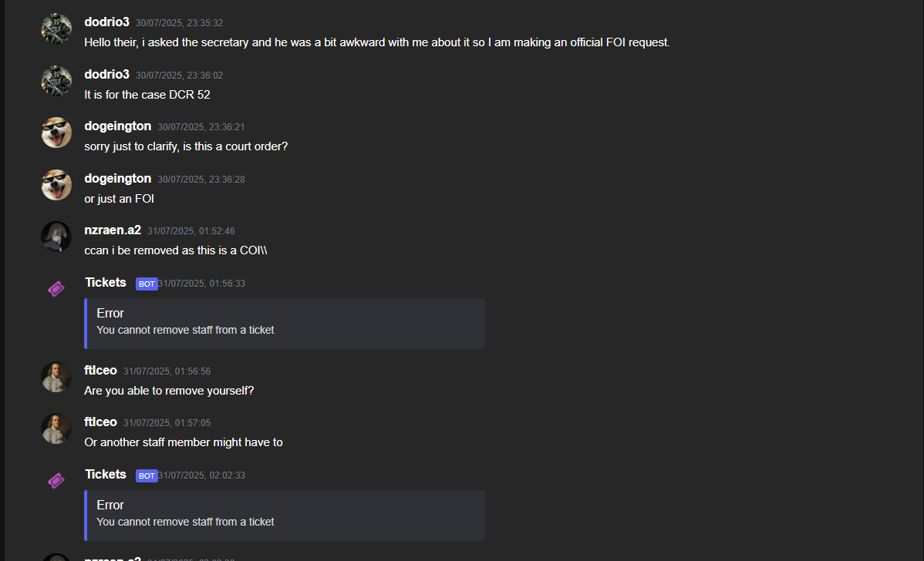The height and width of the screenshot is (561, 924).
Task: Select dogeington's avatar beside 'or just an FOI'
Action: click(56, 185)
